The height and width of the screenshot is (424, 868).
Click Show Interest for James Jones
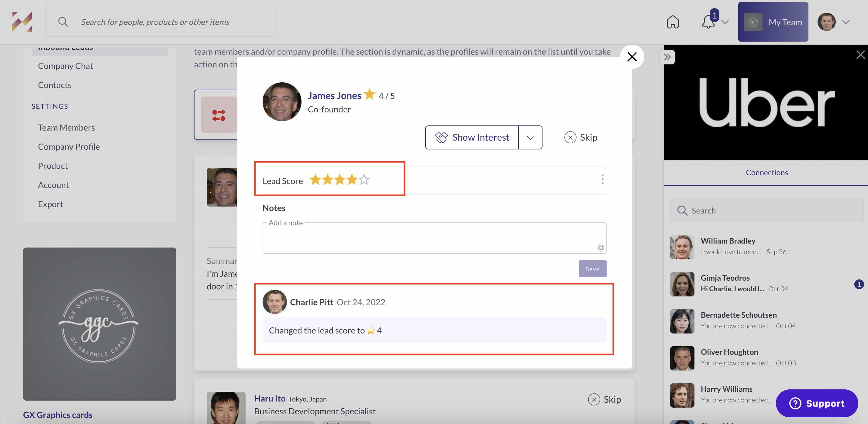coord(472,137)
